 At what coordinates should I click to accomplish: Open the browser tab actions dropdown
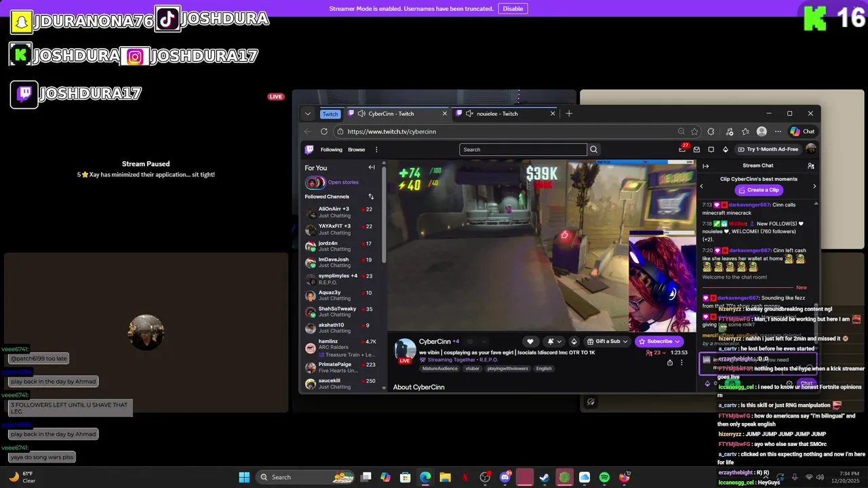click(x=308, y=114)
